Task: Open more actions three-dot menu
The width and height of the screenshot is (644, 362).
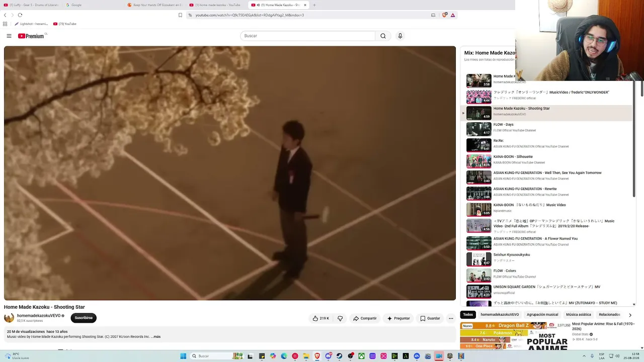Action: 451,318
